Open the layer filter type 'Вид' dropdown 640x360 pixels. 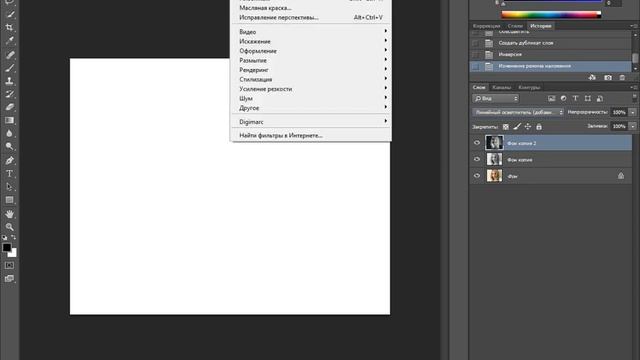coord(496,98)
